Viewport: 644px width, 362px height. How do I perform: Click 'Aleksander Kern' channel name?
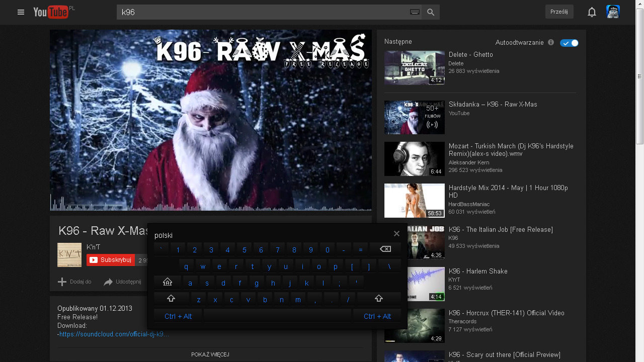468,162
